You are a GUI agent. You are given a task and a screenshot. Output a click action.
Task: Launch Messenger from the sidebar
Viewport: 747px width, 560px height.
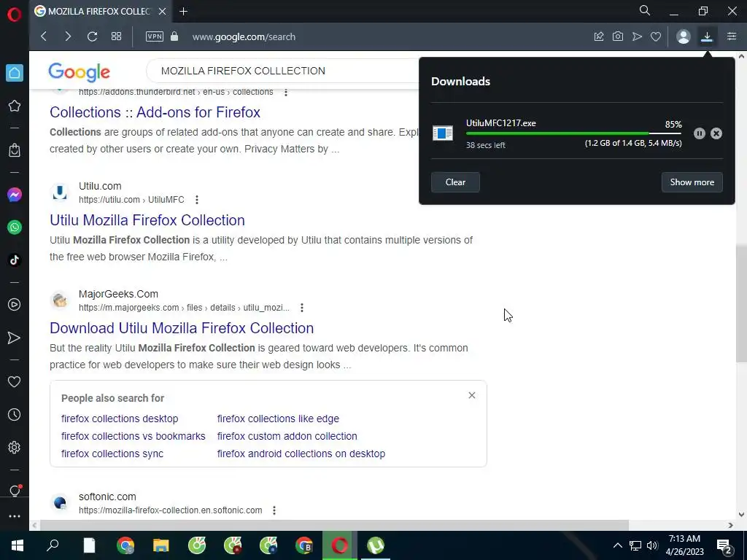pyautogui.click(x=15, y=195)
